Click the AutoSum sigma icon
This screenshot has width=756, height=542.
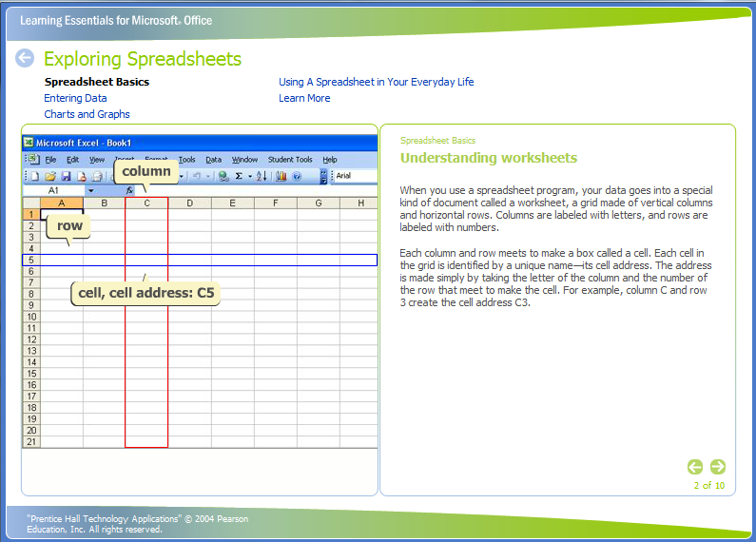[x=238, y=176]
